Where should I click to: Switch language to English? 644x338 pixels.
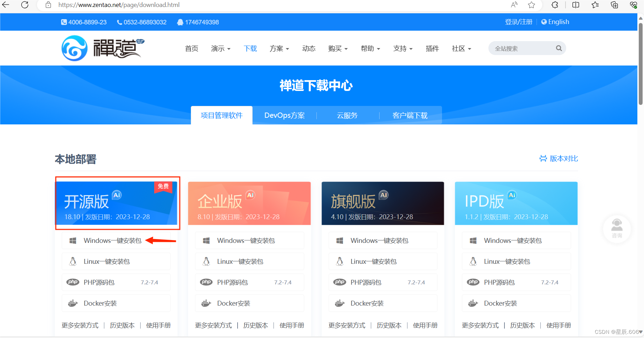coord(555,22)
